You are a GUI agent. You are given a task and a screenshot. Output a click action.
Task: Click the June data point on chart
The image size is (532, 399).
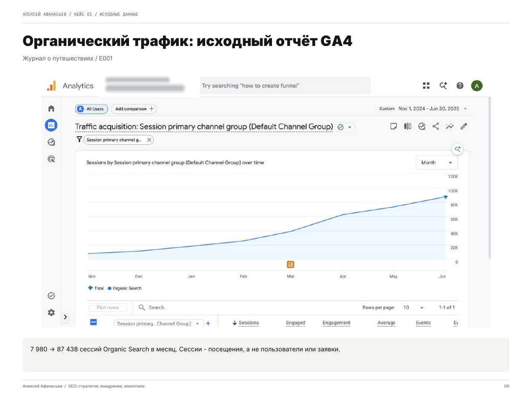pos(446,197)
